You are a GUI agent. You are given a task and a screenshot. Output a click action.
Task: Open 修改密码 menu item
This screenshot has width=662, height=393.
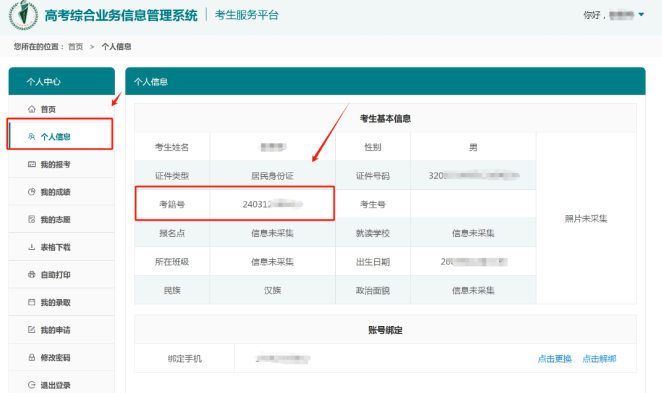(61, 358)
